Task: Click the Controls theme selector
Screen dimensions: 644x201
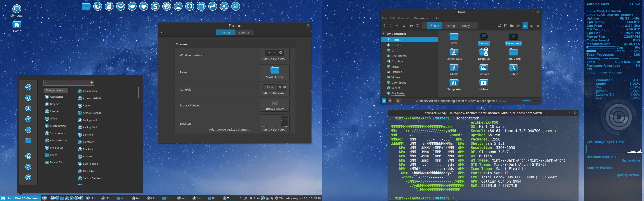Action: [x=274, y=89]
